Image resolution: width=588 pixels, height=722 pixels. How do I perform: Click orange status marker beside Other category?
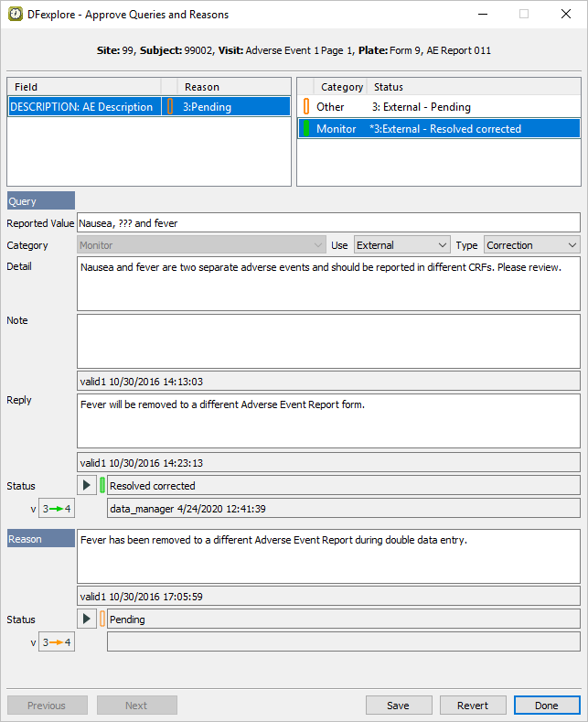point(306,107)
